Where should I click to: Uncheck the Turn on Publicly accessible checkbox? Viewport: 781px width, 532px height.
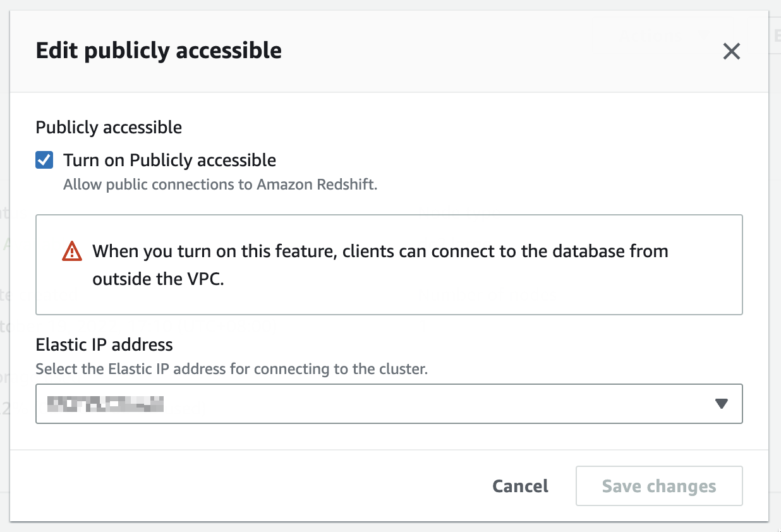44,160
